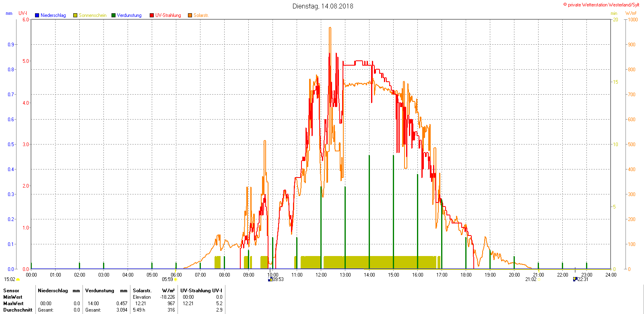Click the 21:02 sunset time label

(530, 279)
